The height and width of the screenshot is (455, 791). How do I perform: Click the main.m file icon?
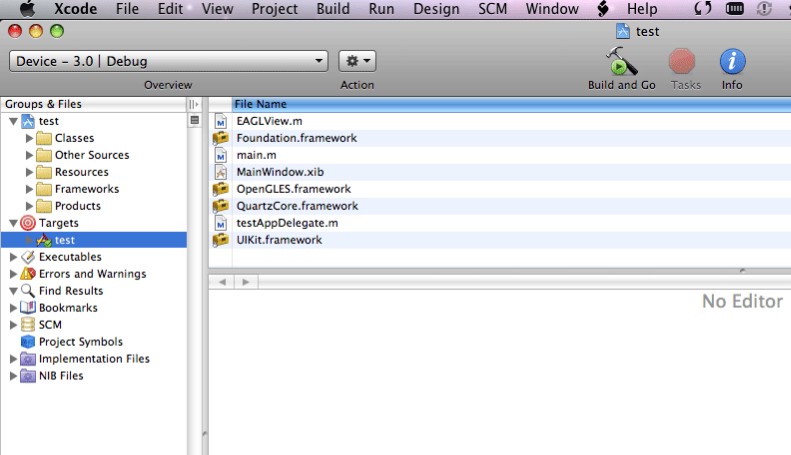(221, 155)
